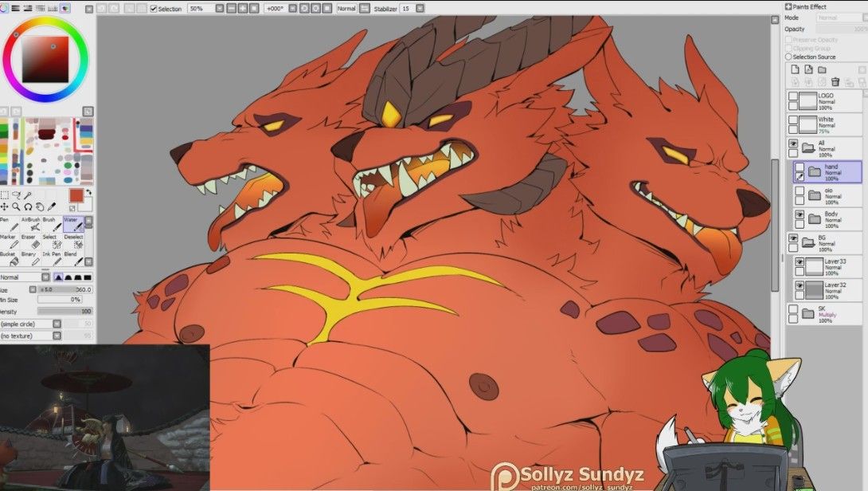Select the Ink Pen tool
This screenshot has width=868, height=491.
[51, 258]
